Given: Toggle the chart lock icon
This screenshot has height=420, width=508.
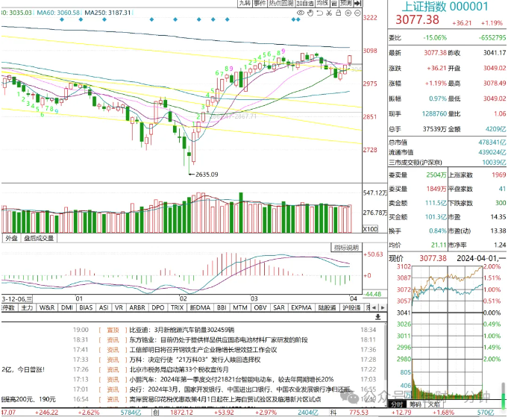Looking at the screenshot, I should point(339,13).
